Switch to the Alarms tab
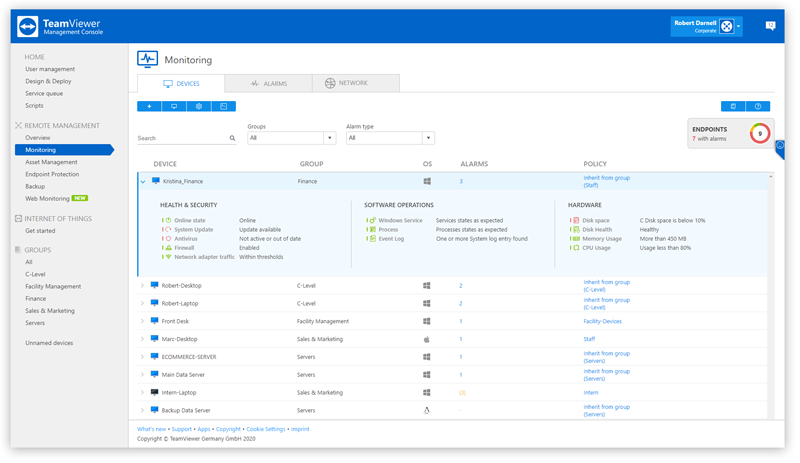 (268, 83)
